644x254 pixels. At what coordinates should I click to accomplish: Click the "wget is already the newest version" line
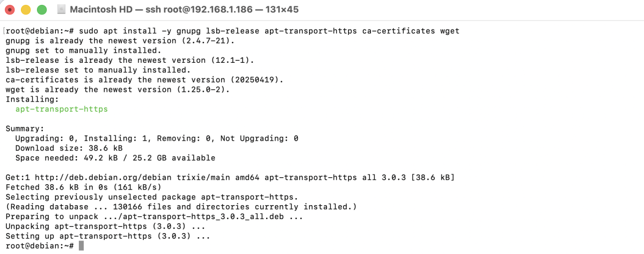pyautogui.click(x=117, y=90)
